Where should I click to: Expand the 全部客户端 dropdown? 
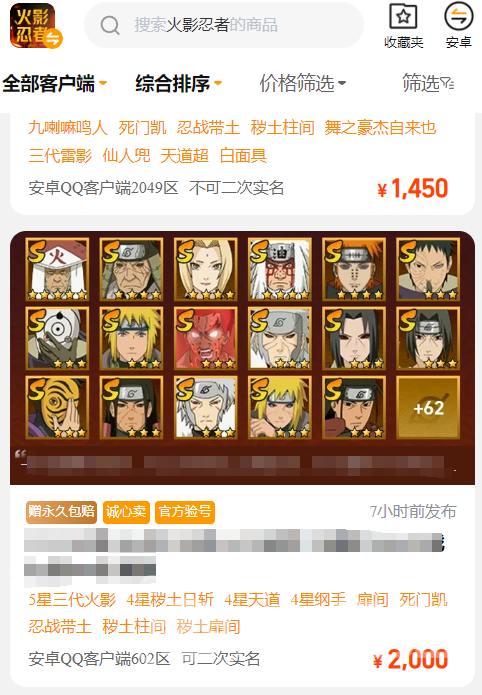55,83
